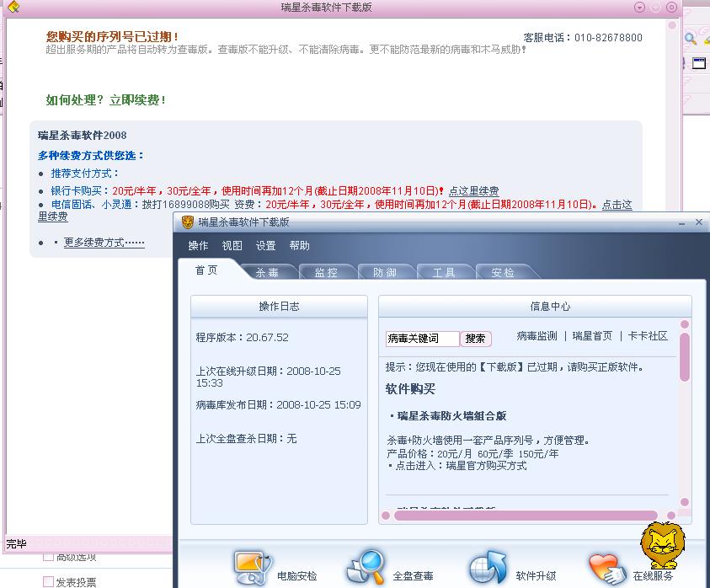Click 信息中心 panel header
The height and width of the screenshot is (588, 710).
[x=535, y=307]
